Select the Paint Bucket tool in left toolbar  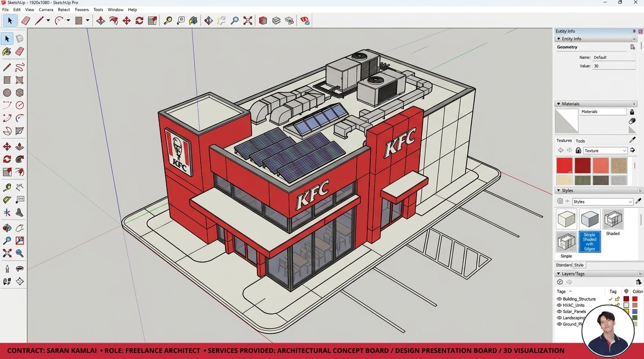(x=7, y=51)
